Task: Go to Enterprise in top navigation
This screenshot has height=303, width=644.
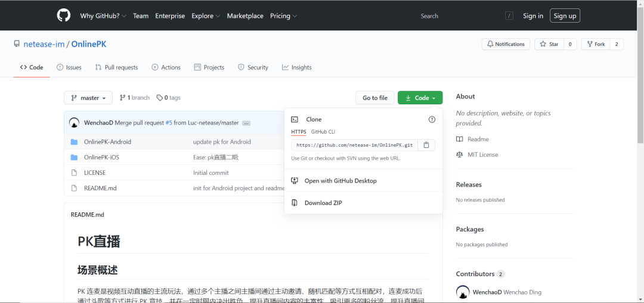Action: click(170, 16)
